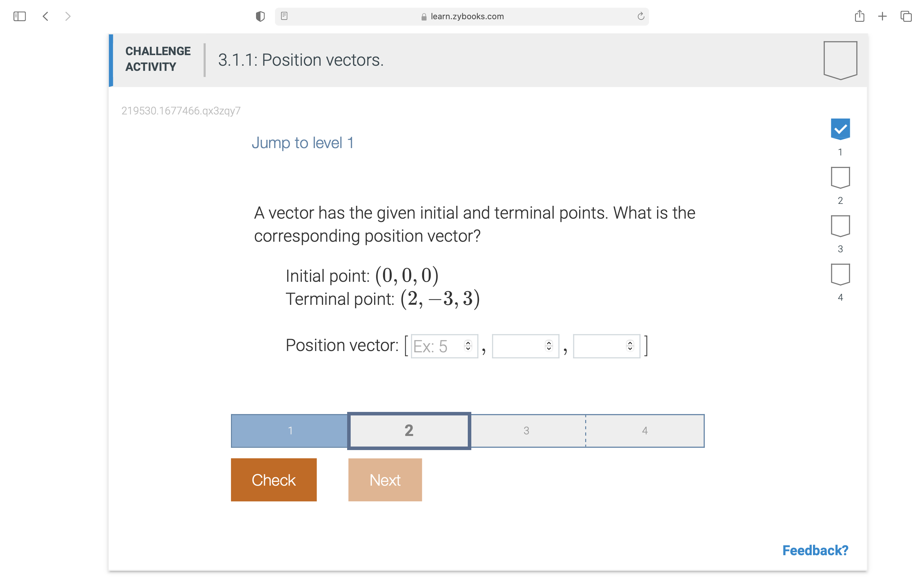Click the stepper on the third position vector field

point(629,346)
